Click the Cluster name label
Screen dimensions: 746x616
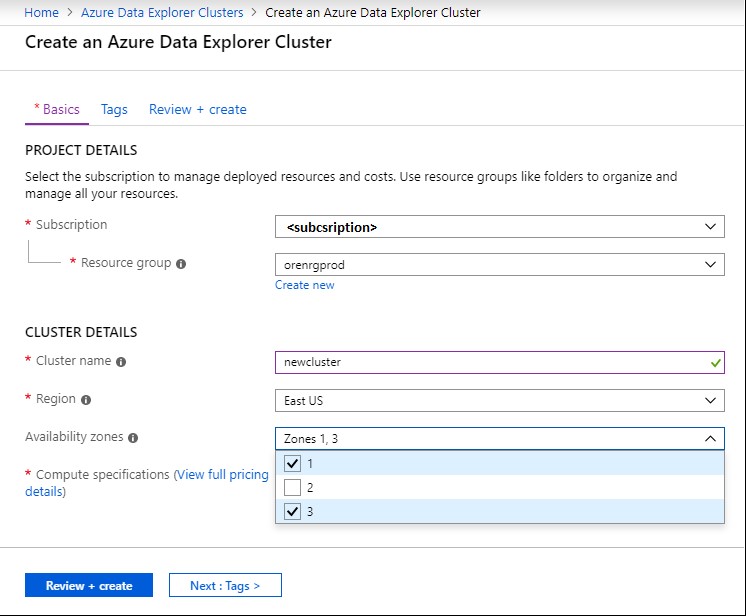click(x=74, y=361)
